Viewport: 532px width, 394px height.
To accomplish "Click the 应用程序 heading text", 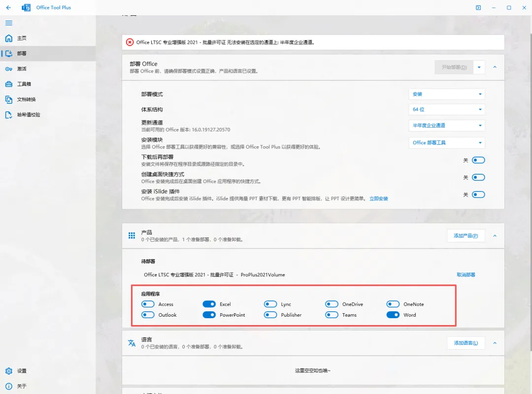I will tap(150, 294).
